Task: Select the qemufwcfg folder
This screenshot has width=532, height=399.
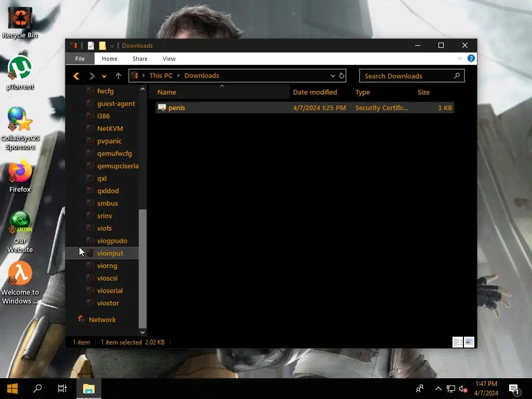Action: (114, 154)
